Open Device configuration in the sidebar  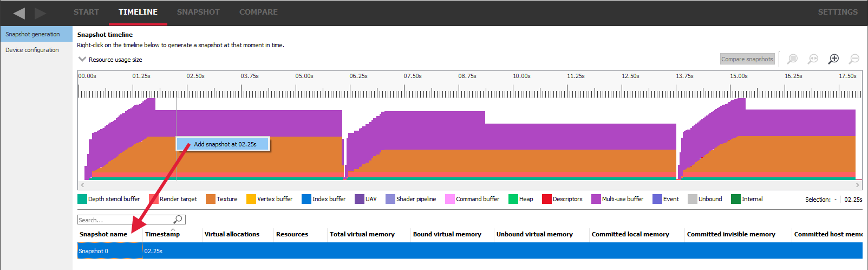pos(32,50)
